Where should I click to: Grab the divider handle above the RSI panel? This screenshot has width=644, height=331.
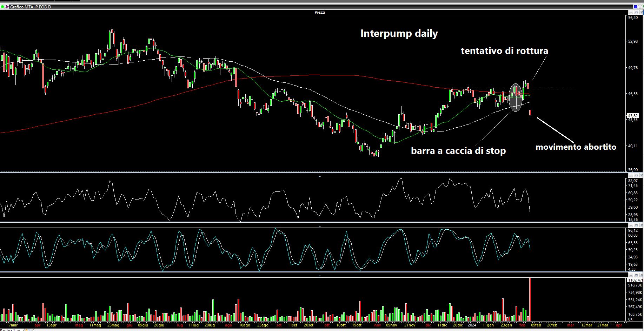point(320,176)
